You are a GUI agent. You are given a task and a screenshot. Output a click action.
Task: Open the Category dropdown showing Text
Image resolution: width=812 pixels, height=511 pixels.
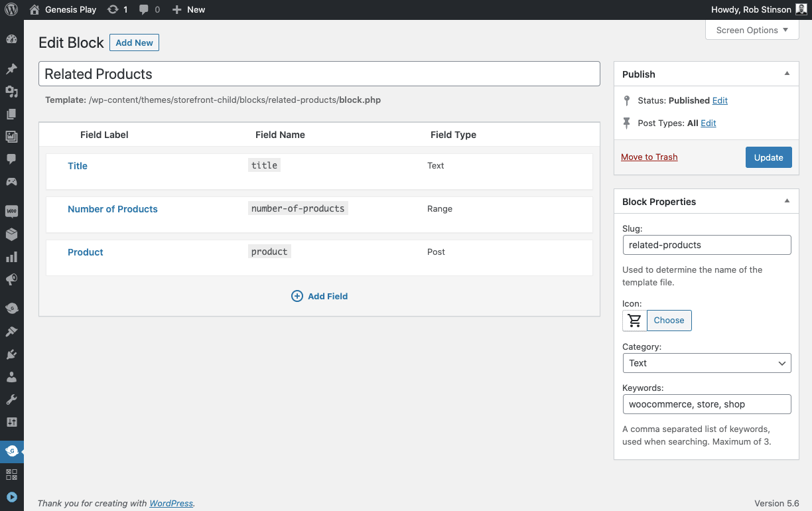707,363
